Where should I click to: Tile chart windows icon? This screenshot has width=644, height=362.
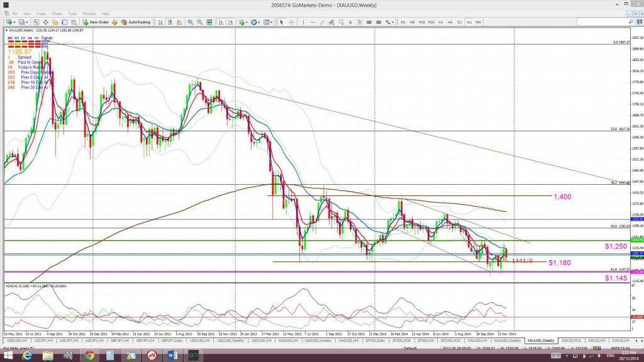(209, 22)
